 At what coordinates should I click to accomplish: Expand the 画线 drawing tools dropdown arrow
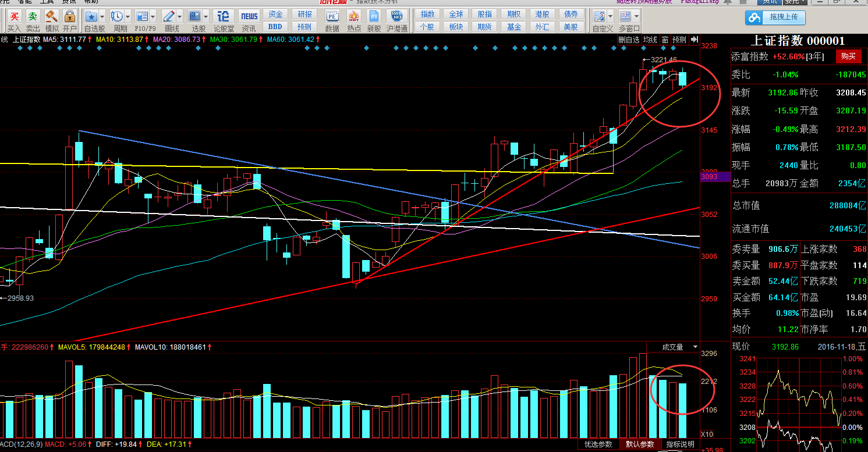click(x=180, y=16)
